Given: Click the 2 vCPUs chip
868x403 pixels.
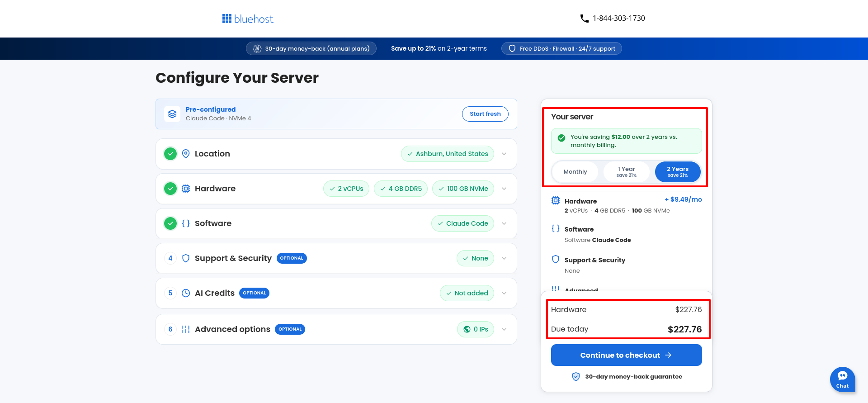Looking at the screenshot, I should [x=346, y=189].
